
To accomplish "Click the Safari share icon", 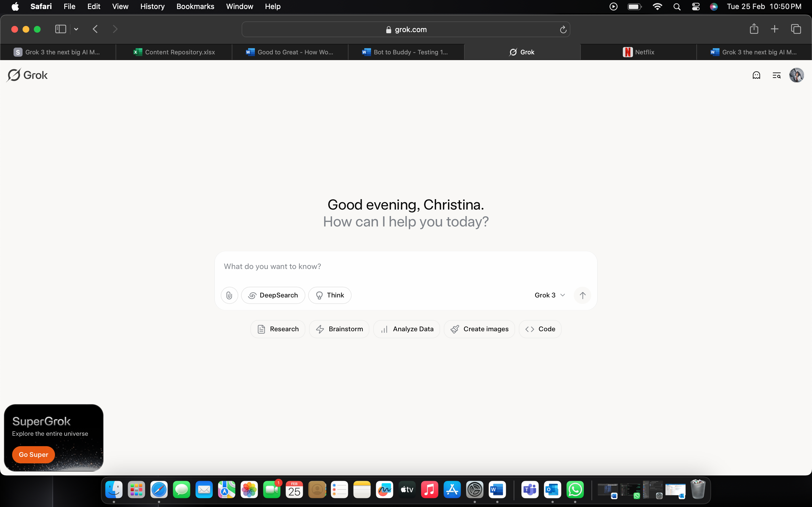I will coord(754,29).
